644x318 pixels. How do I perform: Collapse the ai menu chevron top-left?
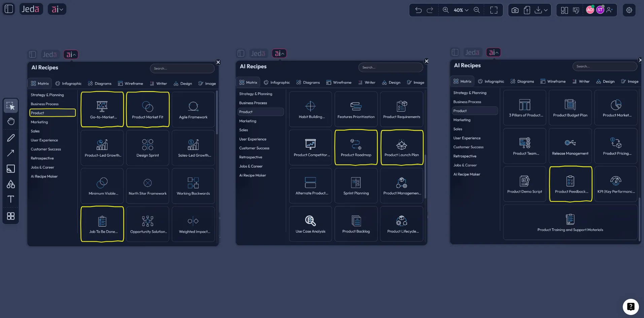pos(62,9)
